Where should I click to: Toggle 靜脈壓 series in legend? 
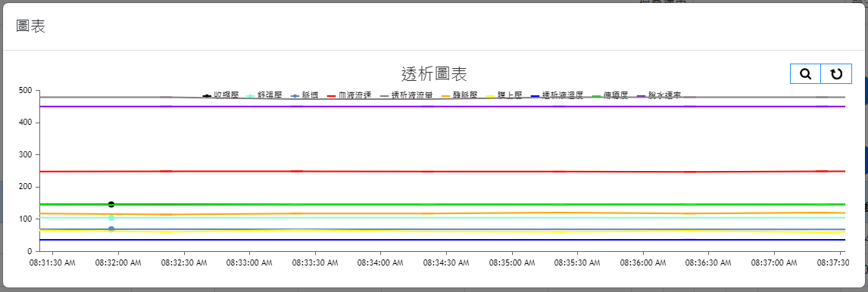click(x=460, y=95)
